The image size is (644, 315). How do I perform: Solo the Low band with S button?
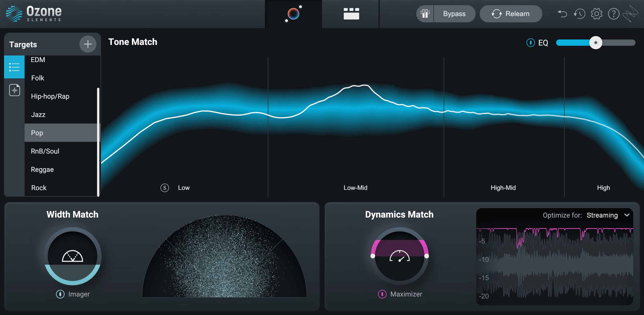pyautogui.click(x=165, y=188)
